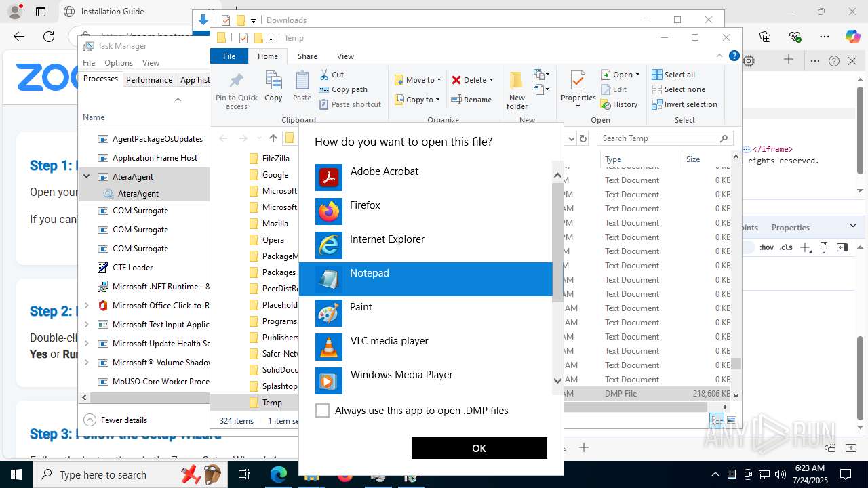The width and height of the screenshot is (868, 488).
Task: Click Cut in the Clipboard group
Action: pos(331,75)
